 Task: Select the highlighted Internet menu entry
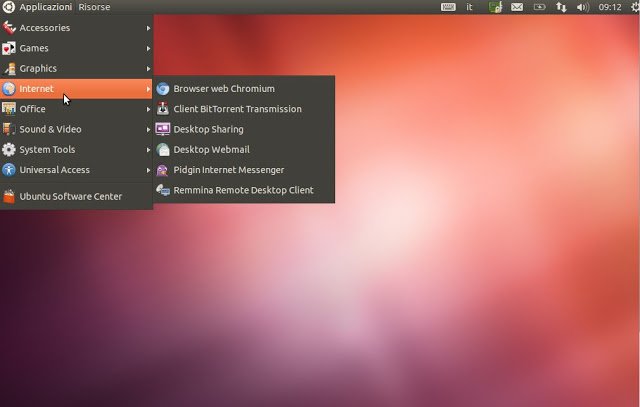[76, 89]
